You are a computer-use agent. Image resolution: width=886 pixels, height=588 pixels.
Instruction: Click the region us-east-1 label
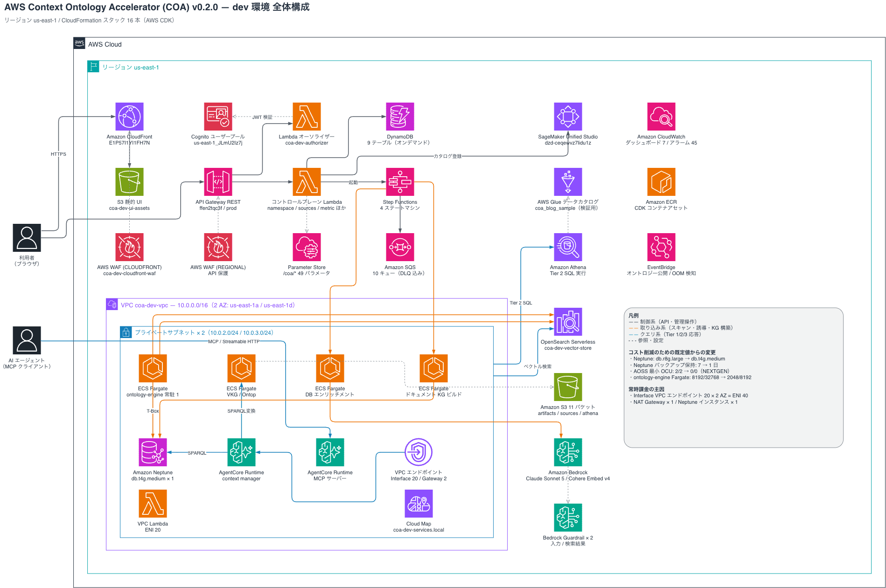click(x=131, y=67)
